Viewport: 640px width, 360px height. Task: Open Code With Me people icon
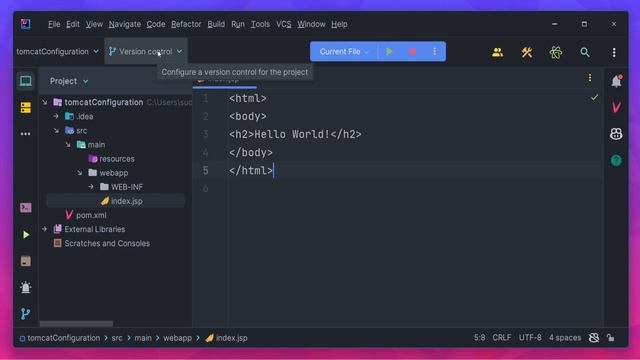click(498, 52)
